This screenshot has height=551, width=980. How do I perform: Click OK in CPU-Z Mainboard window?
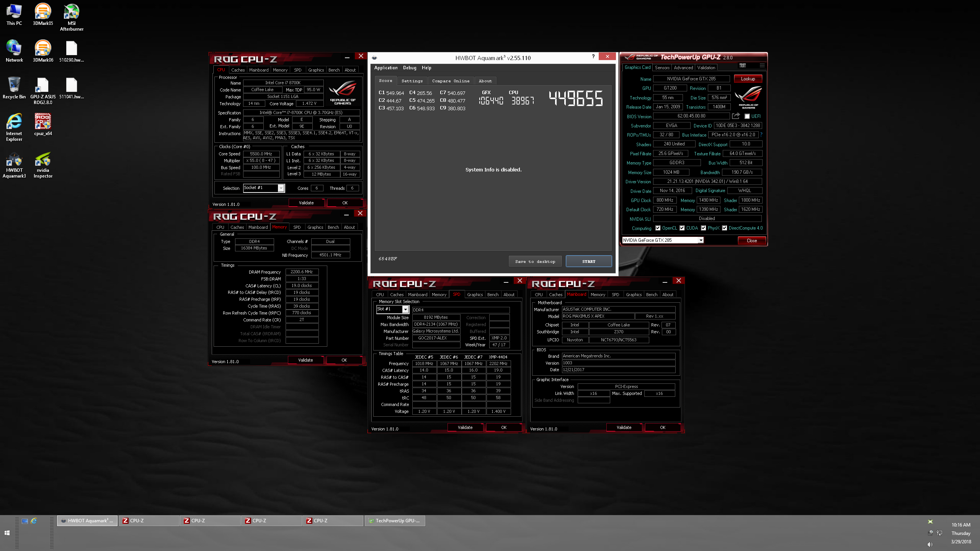click(x=663, y=427)
